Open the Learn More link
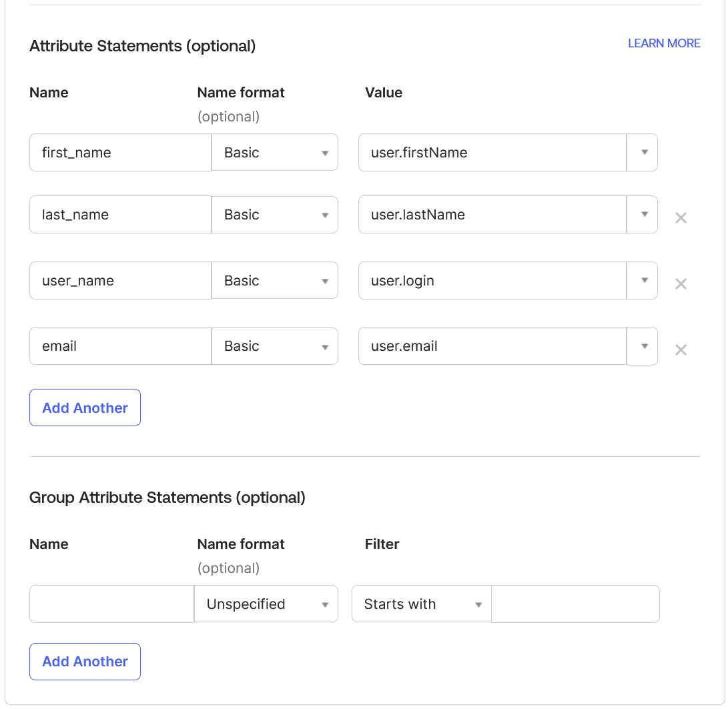 [x=664, y=43]
